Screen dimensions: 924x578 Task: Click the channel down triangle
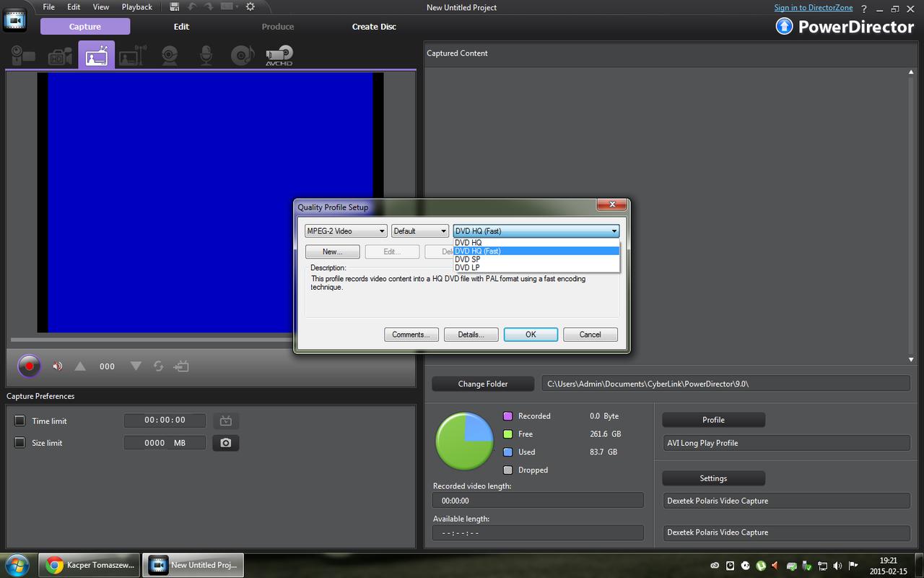tap(136, 366)
